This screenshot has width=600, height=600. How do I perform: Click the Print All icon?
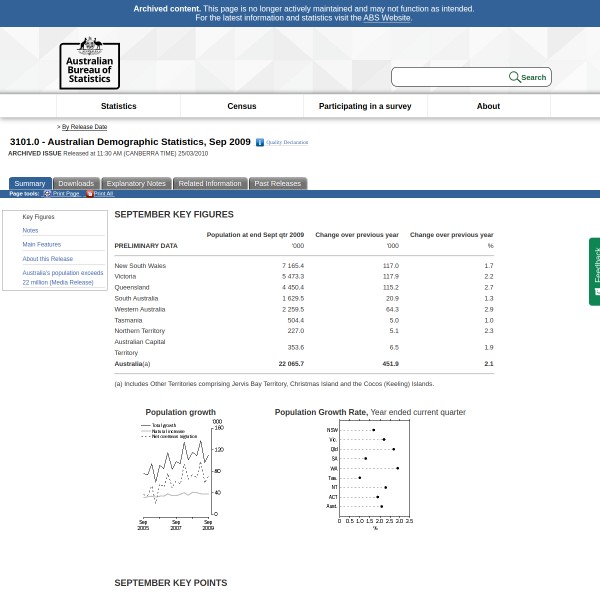coord(89,194)
